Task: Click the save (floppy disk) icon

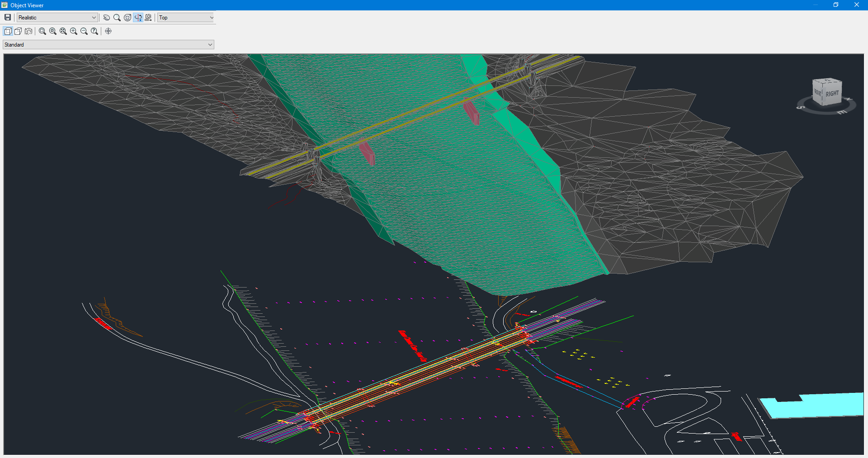Action: pos(8,18)
